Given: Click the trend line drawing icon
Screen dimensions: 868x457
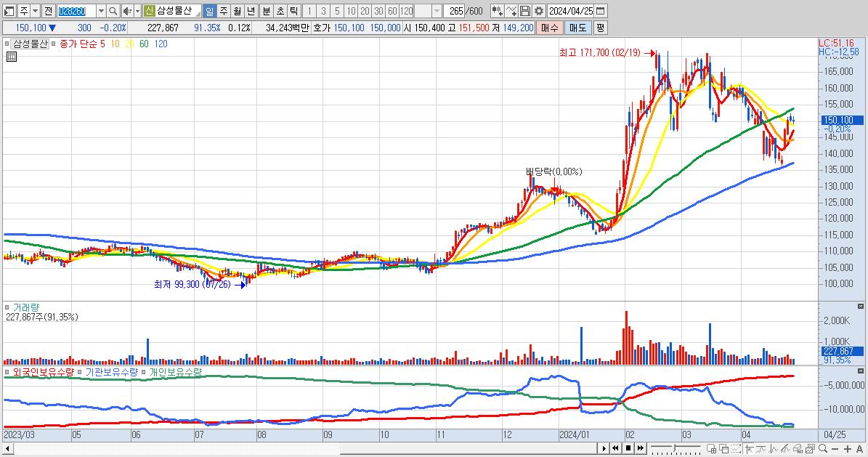Looking at the screenshot, I should tap(785, 449).
